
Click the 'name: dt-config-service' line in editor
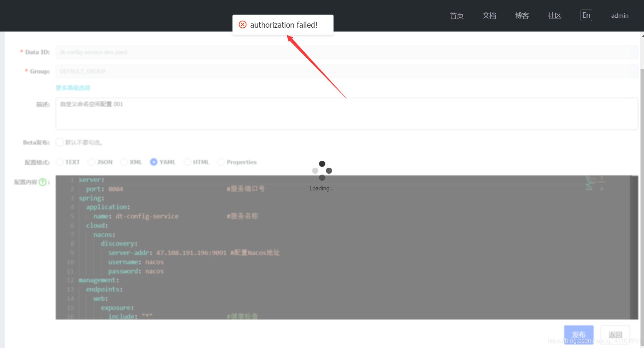pos(136,216)
